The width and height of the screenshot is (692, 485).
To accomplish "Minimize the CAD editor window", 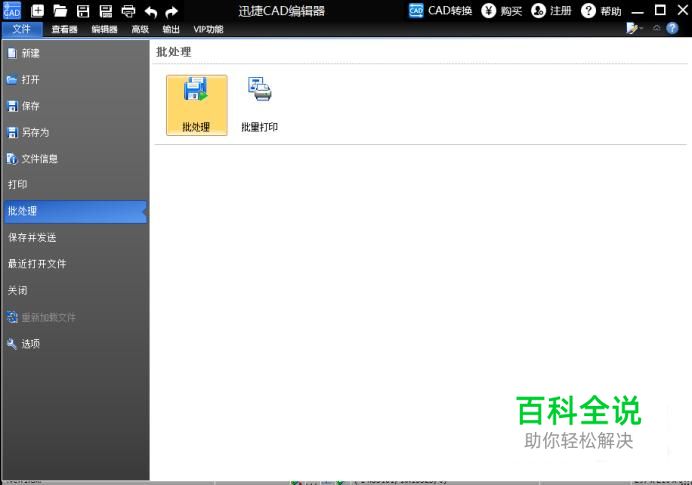I will [638, 11].
